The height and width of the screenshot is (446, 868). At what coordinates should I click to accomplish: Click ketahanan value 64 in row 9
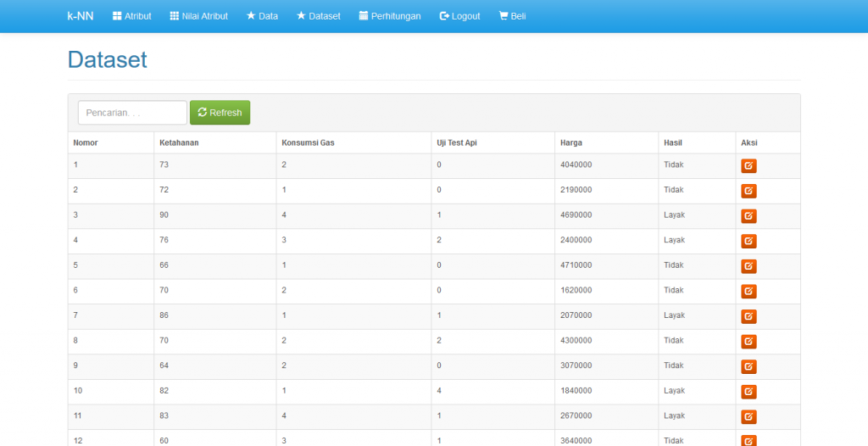pyautogui.click(x=164, y=365)
